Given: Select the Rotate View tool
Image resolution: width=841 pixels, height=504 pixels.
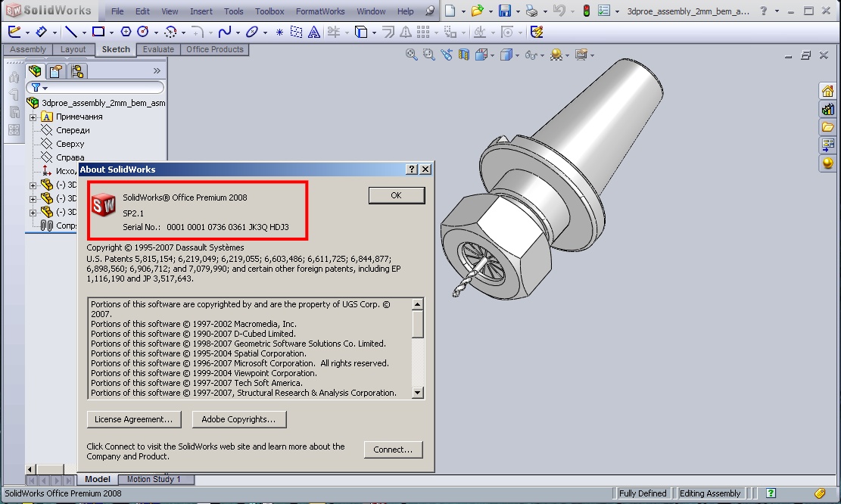Looking at the screenshot, I should 447,55.
